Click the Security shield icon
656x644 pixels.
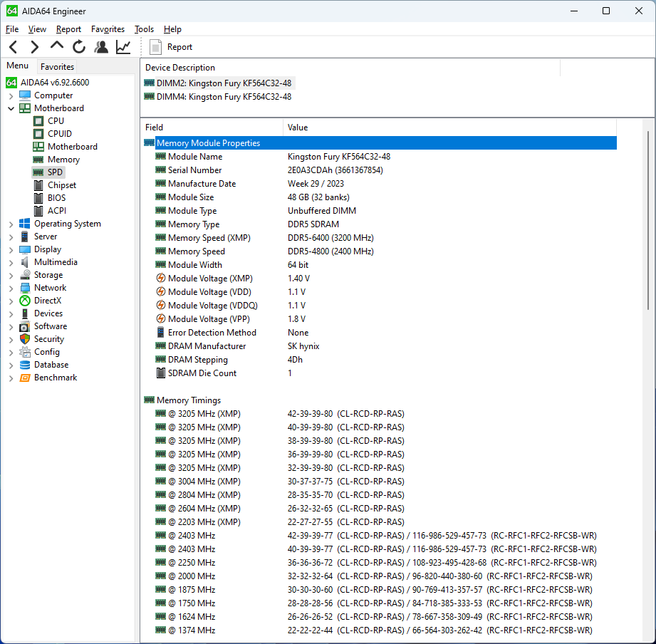(x=25, y=339)
